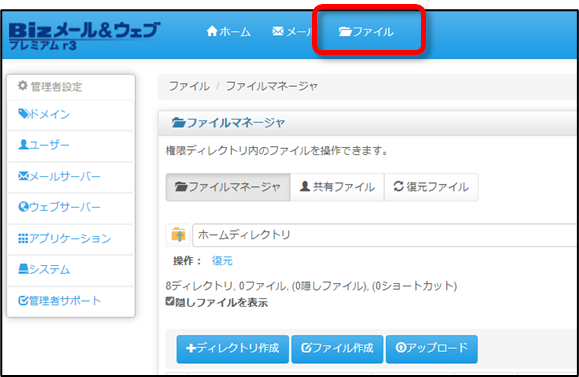Open 管理者サポート sidebar link
This screenshot has width=579, height=377.
(x=59, y=301)
